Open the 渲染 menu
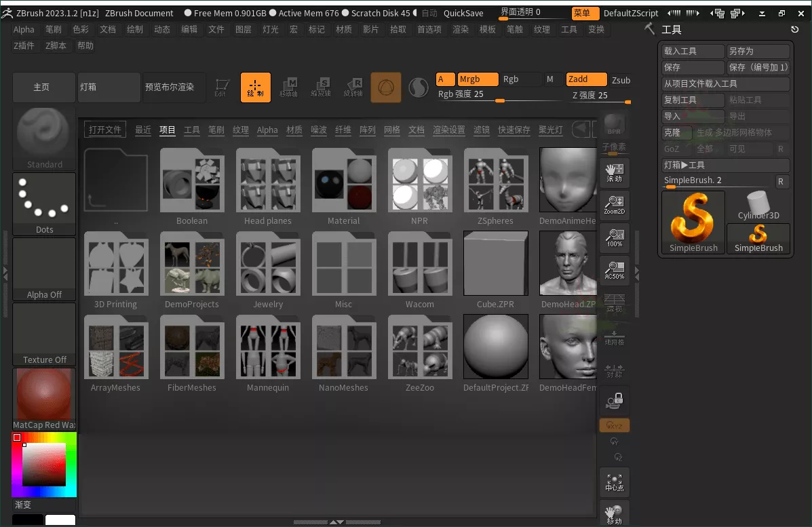 coord(461,29)
